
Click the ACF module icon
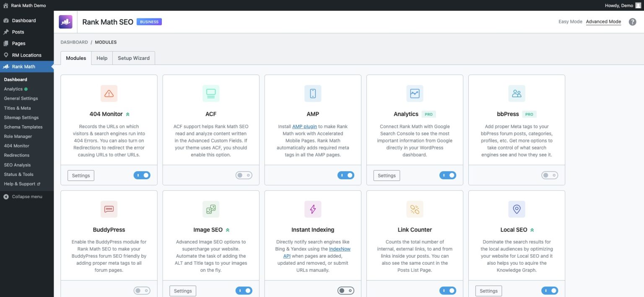tap(210, 93)
